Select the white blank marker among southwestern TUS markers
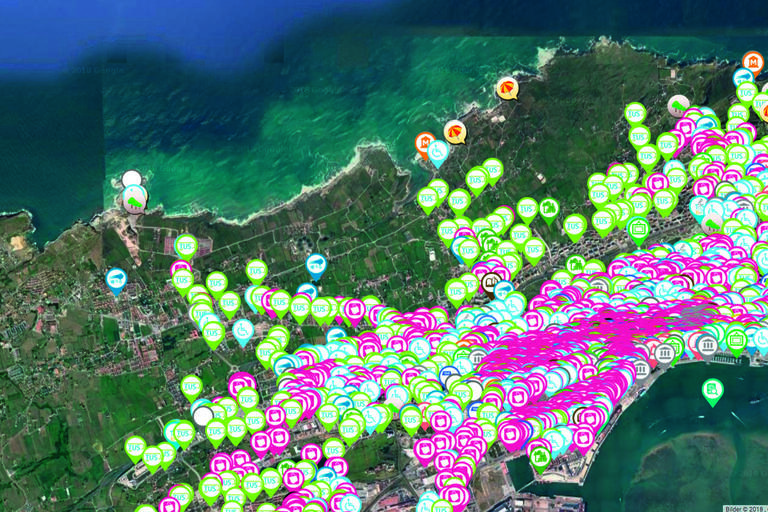This screenshot has width=768, height=512. pos(204,415)
